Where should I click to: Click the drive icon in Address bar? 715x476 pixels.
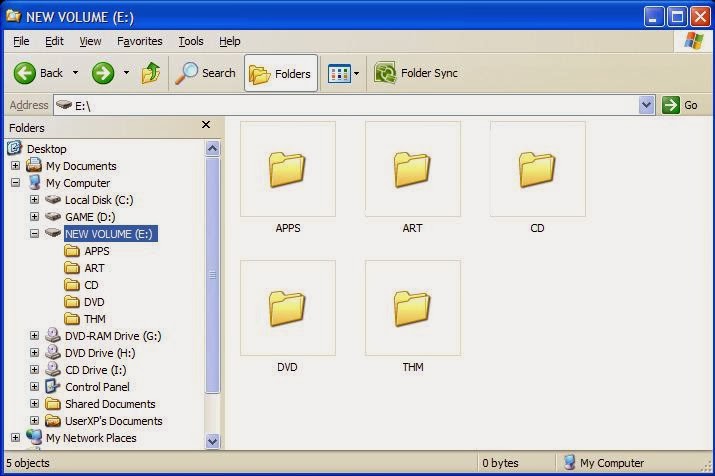coord(64,105)
